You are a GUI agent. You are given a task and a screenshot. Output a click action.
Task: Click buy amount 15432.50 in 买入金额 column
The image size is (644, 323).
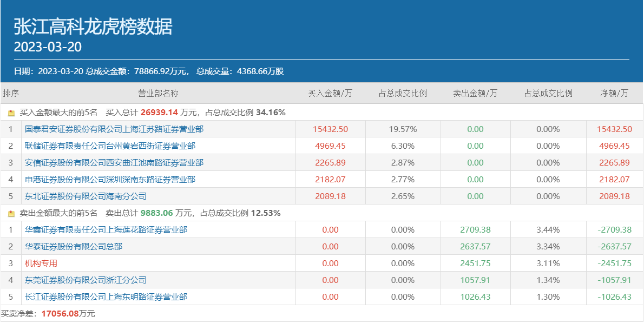point(330,129)
